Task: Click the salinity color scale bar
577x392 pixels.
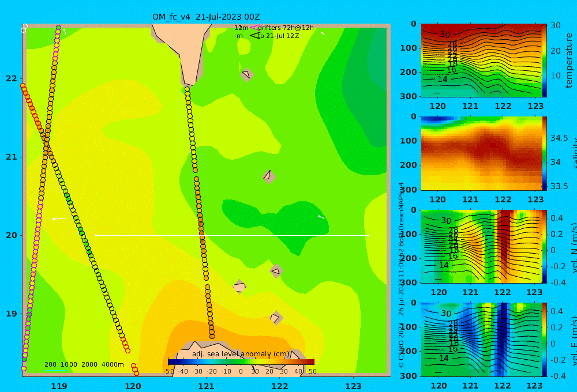Action: pos(545,153)
